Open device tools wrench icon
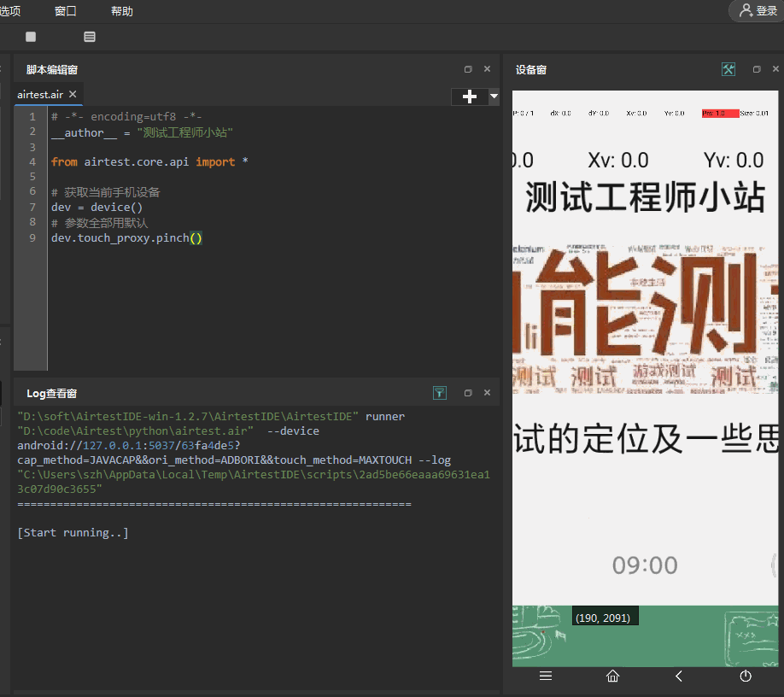 [728, 69]
